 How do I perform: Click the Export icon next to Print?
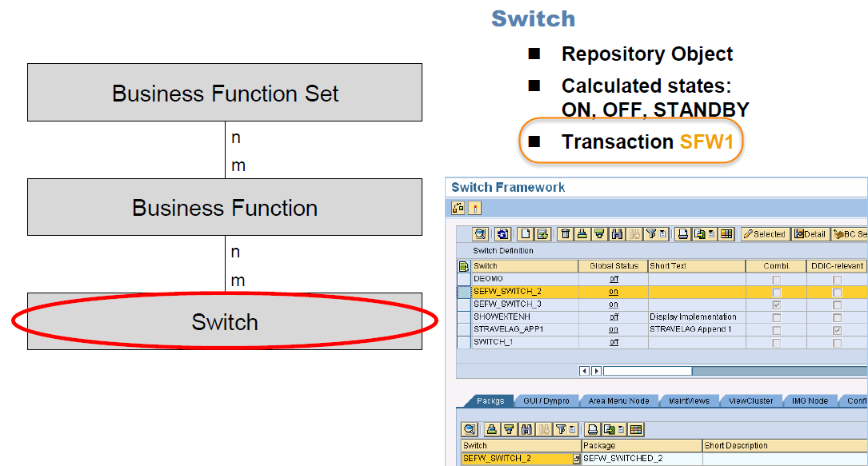[699, 234]
